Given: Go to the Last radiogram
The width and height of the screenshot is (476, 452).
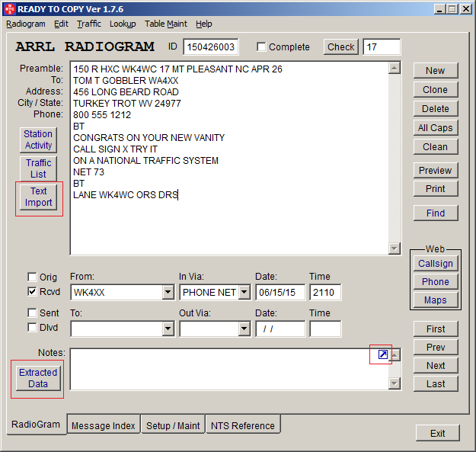Looking at the screenshot, I should coord(436,383).
